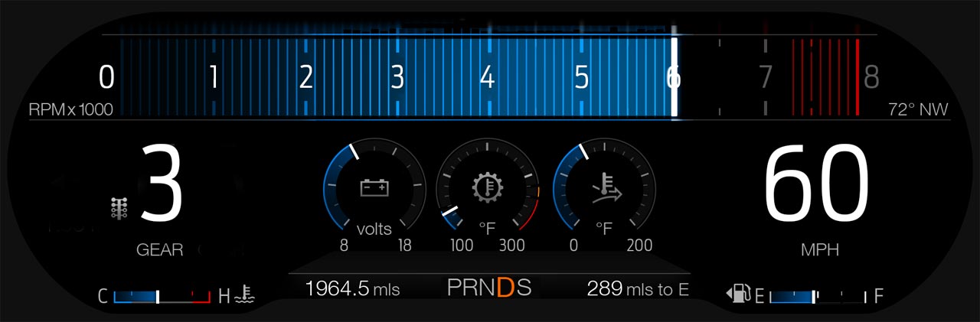
Task: Click the number 8 on the tachometer redline
Action: (x=871, y=77)
